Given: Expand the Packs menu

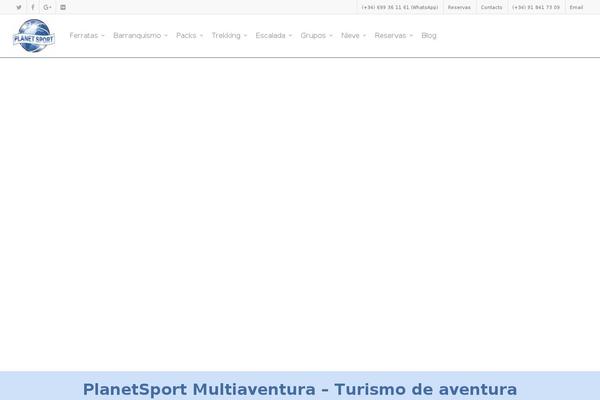Looking at the screenshot, I should tap(189, 36).
